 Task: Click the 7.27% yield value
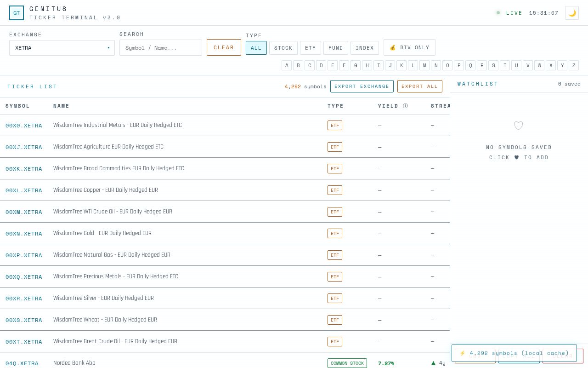click(386, 363)
